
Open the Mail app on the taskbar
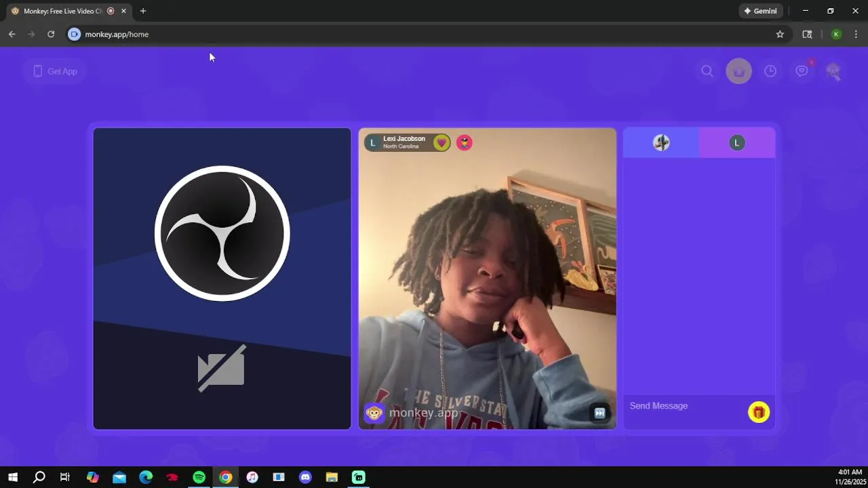tap(119, 477)
